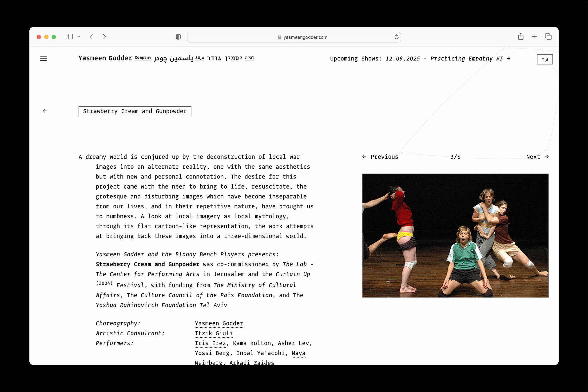Expand the sidebar options chevron
Screen dimensions: 588x392
tap(79, 37)
